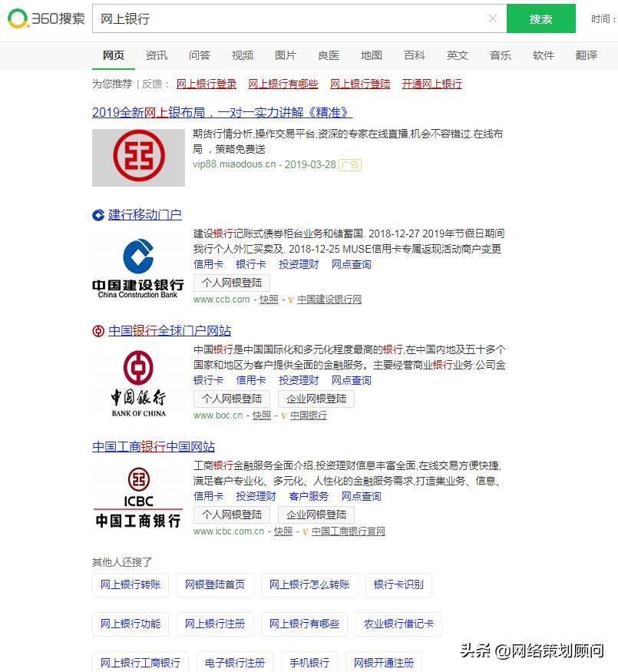This screenshot has width=618, height=672.
Task: Clear the search box with the X icon
Action: (492, 18)
